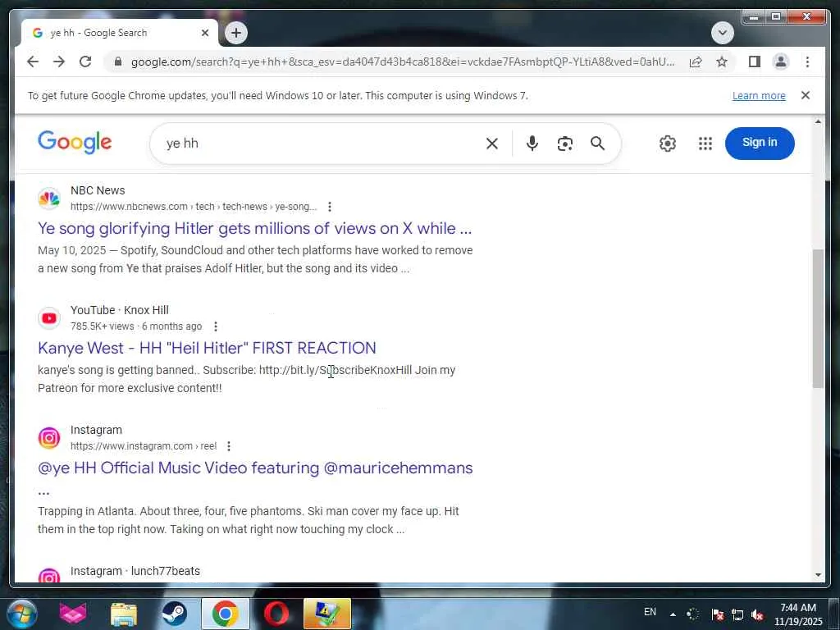Click 'YouTube · Knox Hill' source label
The height and width of the screenshot is (630, 840).
tap(120, 310)
